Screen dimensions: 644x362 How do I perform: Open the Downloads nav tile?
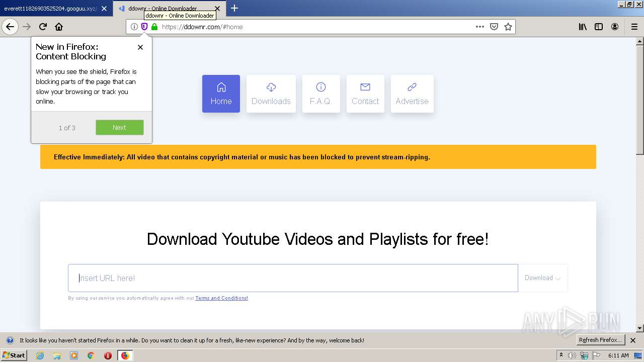click(x=271, y=94)
